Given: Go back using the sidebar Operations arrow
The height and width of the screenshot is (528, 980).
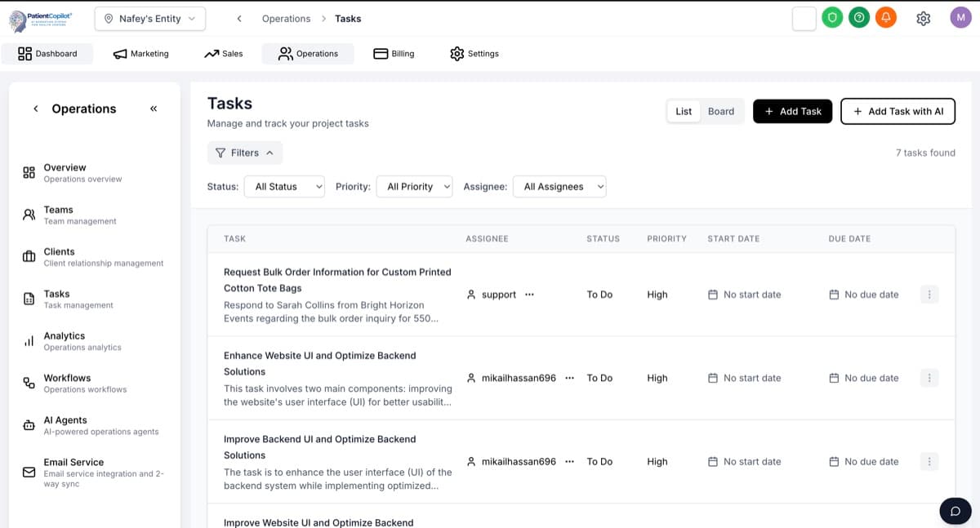Looking at the screenshot, I should (x=36, y=109).
